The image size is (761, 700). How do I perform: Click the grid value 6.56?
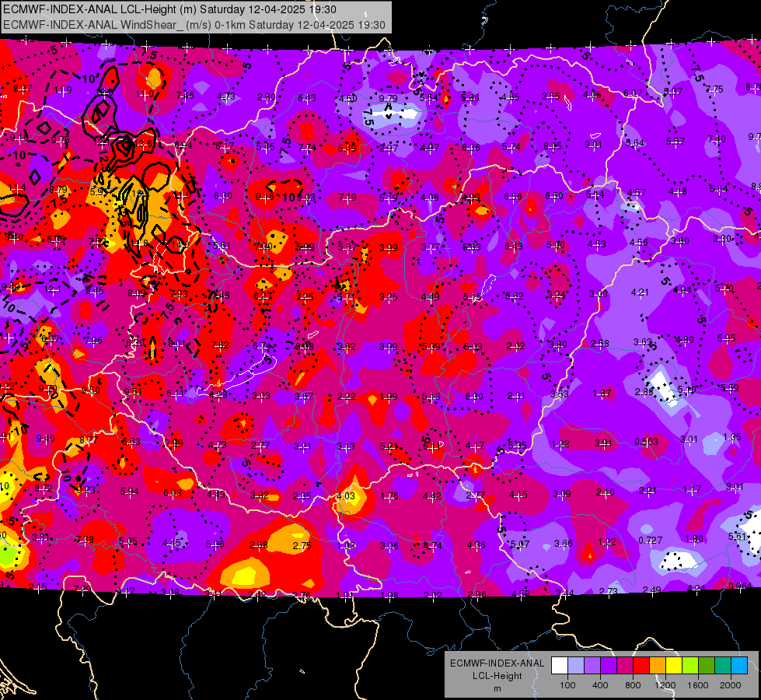pos(513,196)
